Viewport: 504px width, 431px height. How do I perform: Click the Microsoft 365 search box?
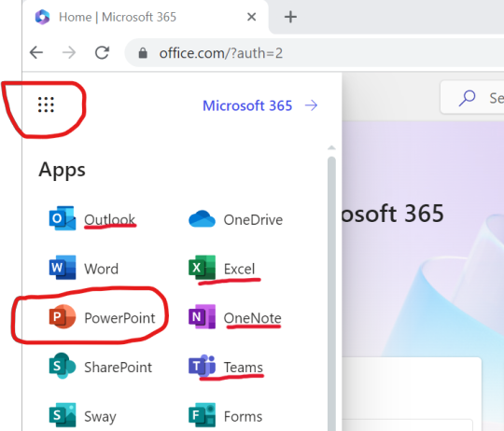pyautogui.click(x=472, y=98)
